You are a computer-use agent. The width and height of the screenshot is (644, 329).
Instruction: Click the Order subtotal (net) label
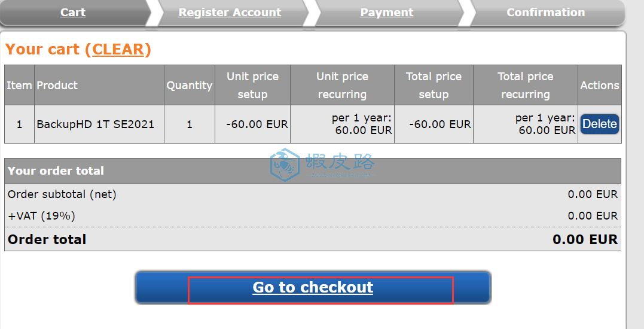click(62, 194)
